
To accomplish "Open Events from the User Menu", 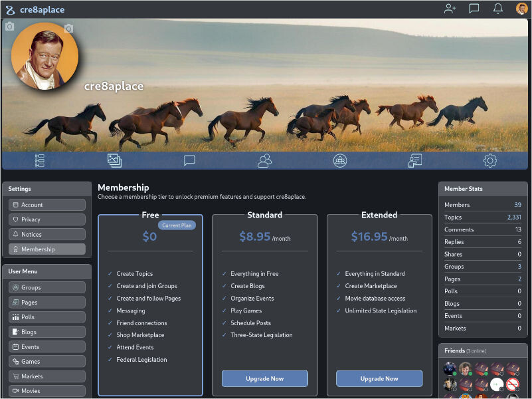I will coord(47,346).
